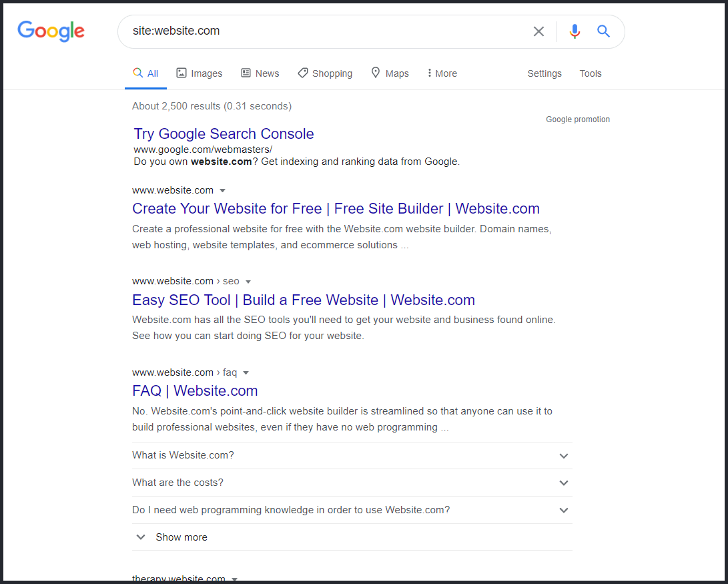Open the Tools menu
This screenshot has width=728, height=584.
pos(590,73)
